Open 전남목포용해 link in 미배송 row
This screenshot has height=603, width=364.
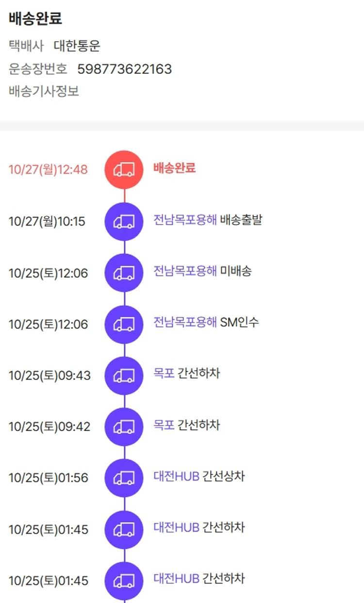click(x=185, y=271)
